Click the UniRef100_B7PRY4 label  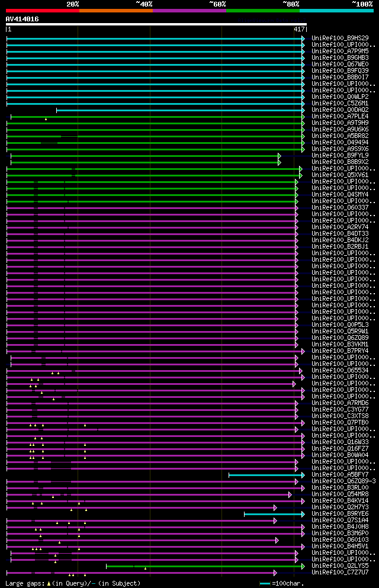[x=340, y=351]
